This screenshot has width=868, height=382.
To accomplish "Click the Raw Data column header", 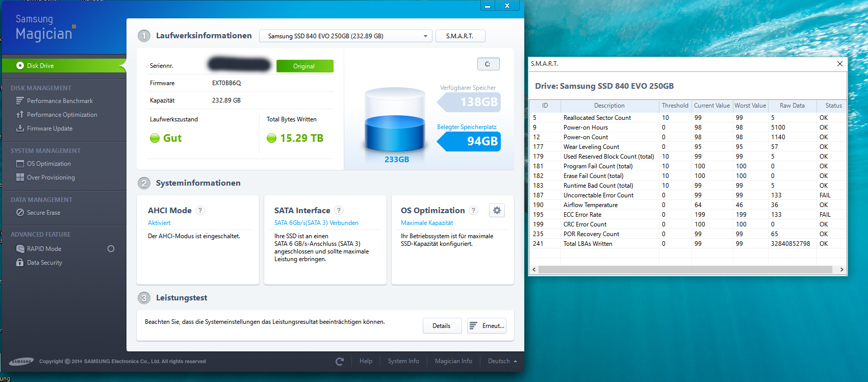I will (x=792, y=106).
